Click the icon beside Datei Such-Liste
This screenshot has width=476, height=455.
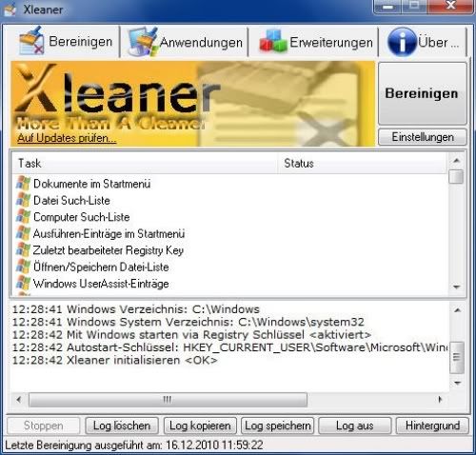click(x=23, y=200)
